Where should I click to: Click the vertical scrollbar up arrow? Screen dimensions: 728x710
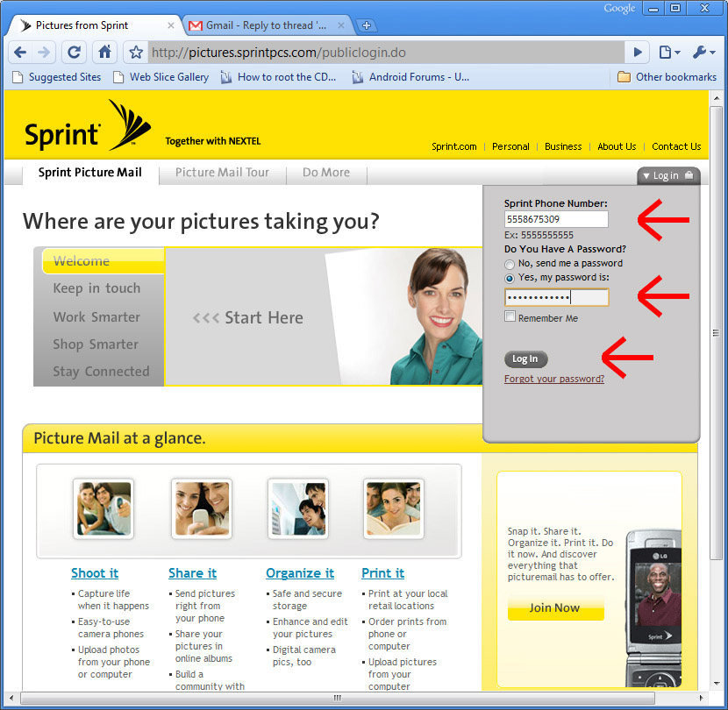click(x=716, y=98)
